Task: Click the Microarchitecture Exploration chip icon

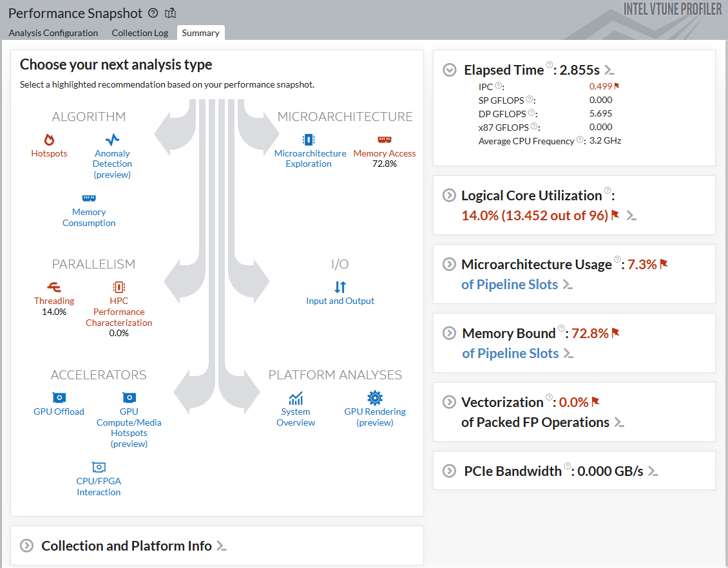Action: [308, 140]
